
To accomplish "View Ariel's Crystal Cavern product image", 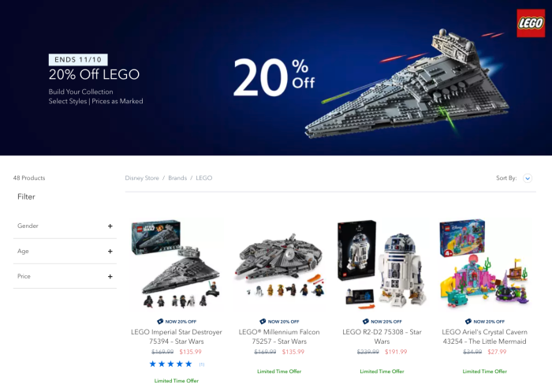I will [x=485, y=264].
